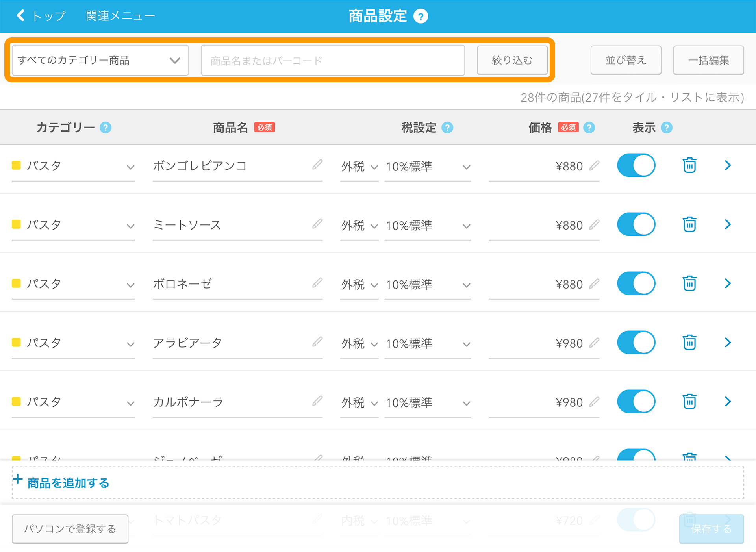Open category dropdown for ボンゴレビアンコ
Viewport: 756px width, 552px height.
[x=73, y=166]
